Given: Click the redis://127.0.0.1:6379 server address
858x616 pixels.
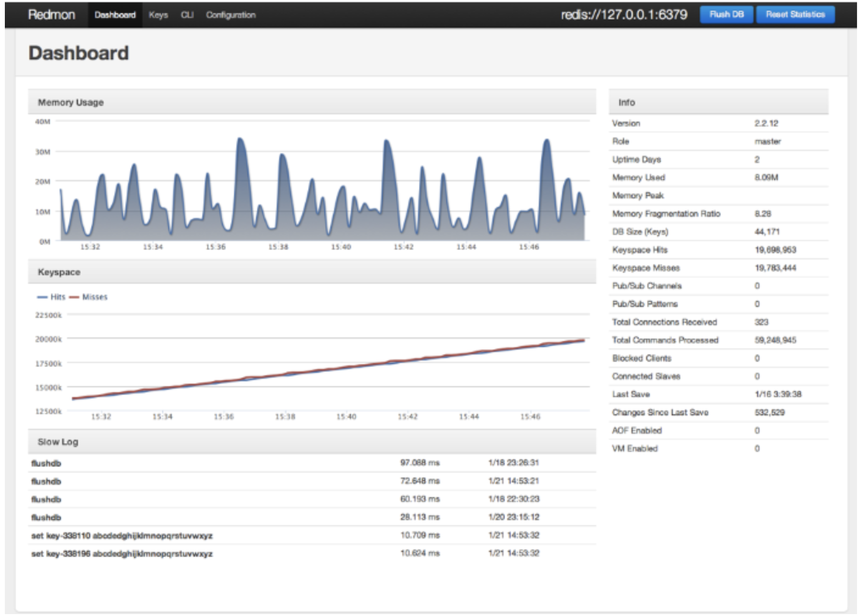Looking at the screenshot, I should pyautogui.click(x=624, y=15).
